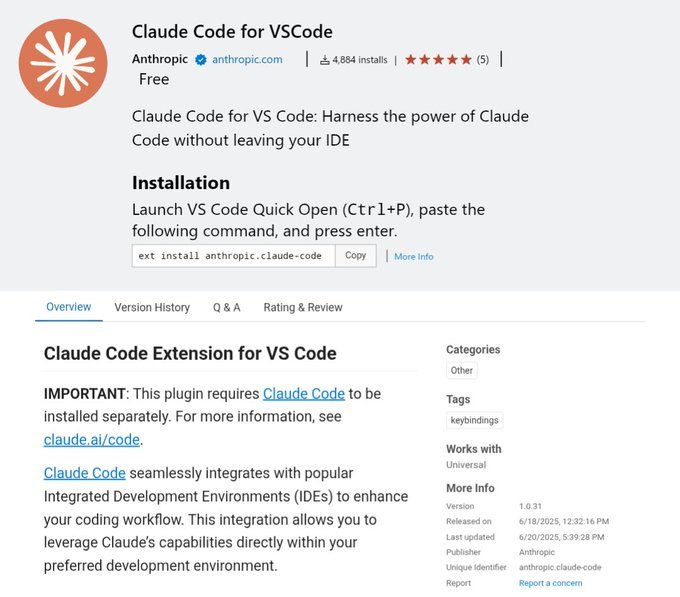Open the More Info link near Copy
Image resolution: width=680 pixels, height=597 pixels.
(414, 257)
